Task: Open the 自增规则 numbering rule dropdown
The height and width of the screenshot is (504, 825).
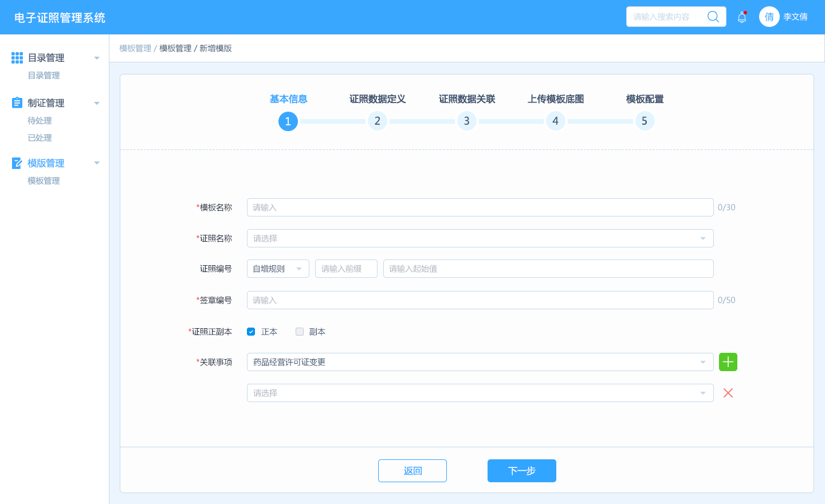Action: pos(278,269)
